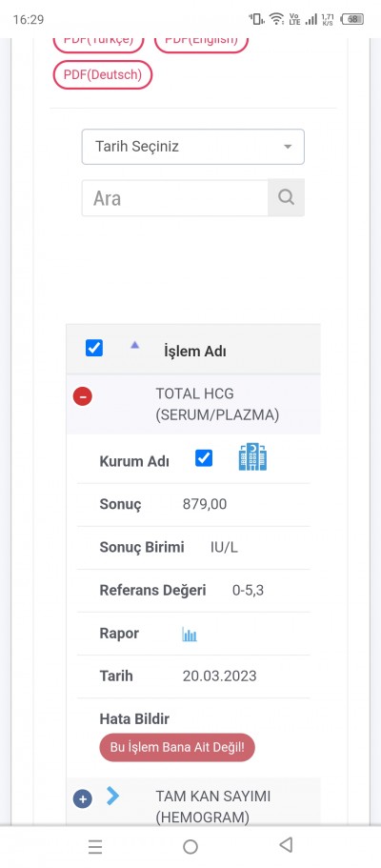Image resolution: width=381 pixels, height=868 pixels.
Task: Focus the Ara search field
Action: tap(175, 197)
